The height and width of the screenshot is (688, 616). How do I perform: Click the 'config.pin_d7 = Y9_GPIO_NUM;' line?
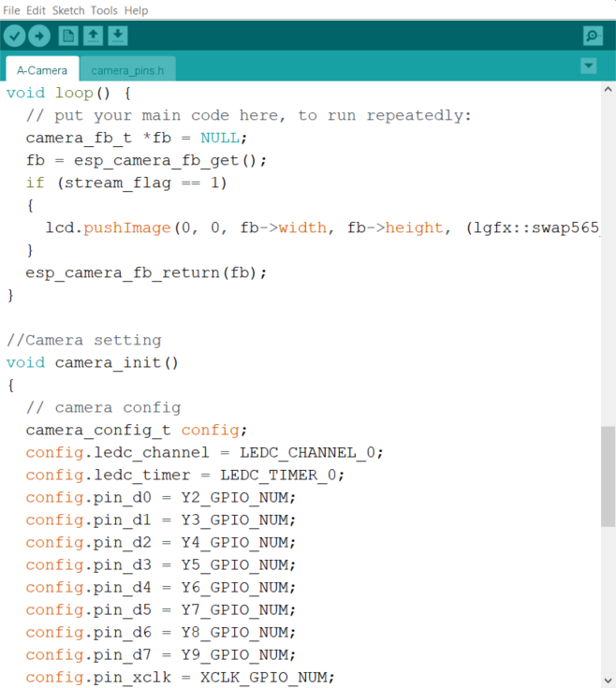point(161,654)
